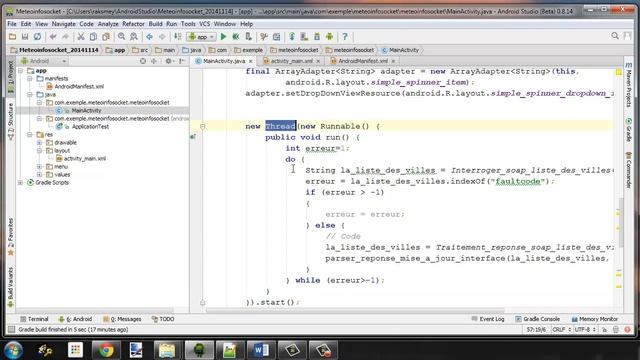The image size is (640, 360).
Task: Open the SDK Manager icon
Action: point(317,37)
